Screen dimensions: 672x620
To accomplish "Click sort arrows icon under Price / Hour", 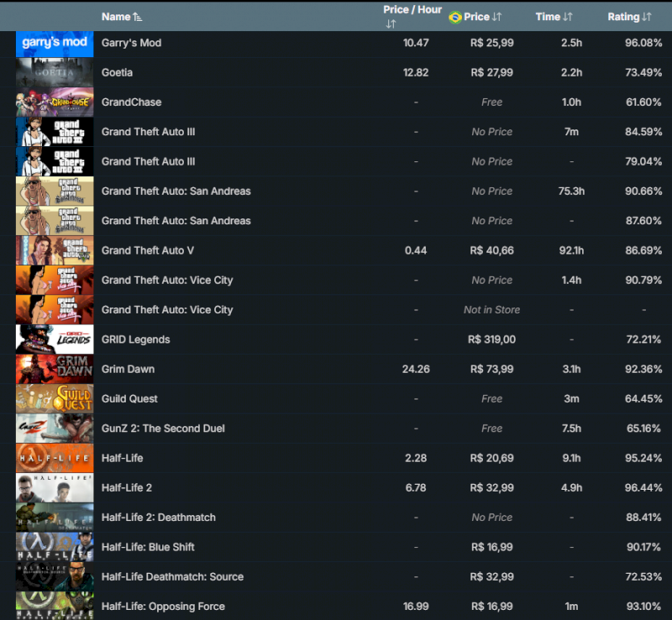I will (391, 24).
